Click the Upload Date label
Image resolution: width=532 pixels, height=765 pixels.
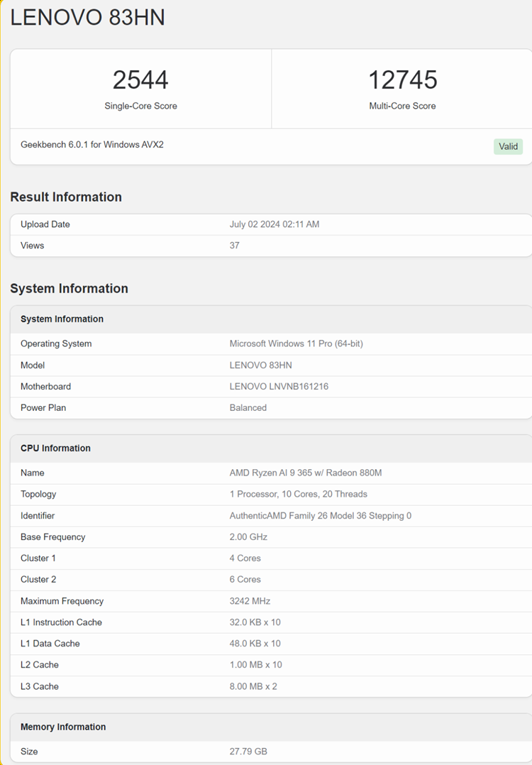tap(45, 224)
